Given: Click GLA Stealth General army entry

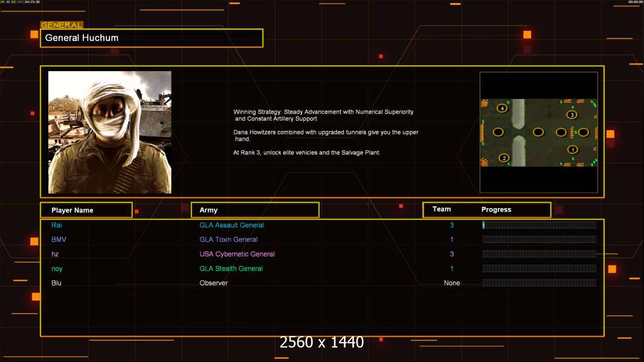Looking at the screenshot, I should pyautogui.click(x=231, y=268).
